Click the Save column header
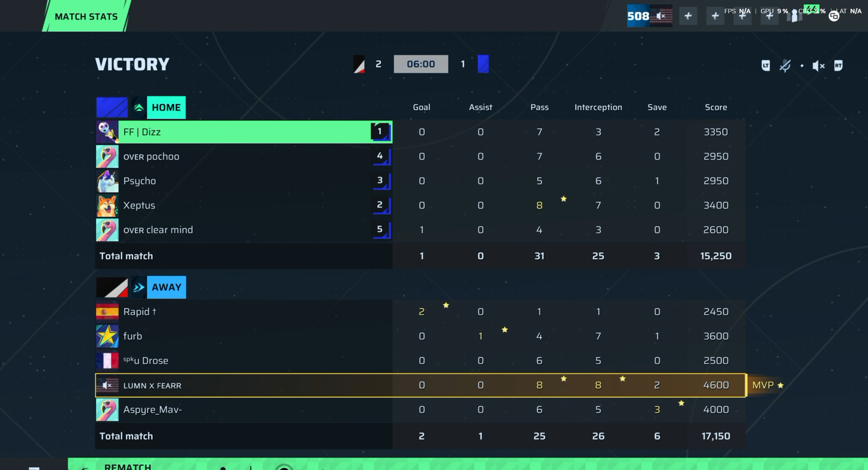The width and height of the screenshot is (868, 470). click(657, 107)
